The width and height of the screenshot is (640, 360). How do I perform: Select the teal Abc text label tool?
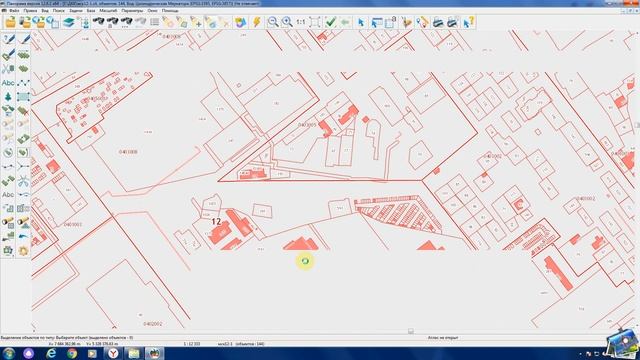coord(8,83)
